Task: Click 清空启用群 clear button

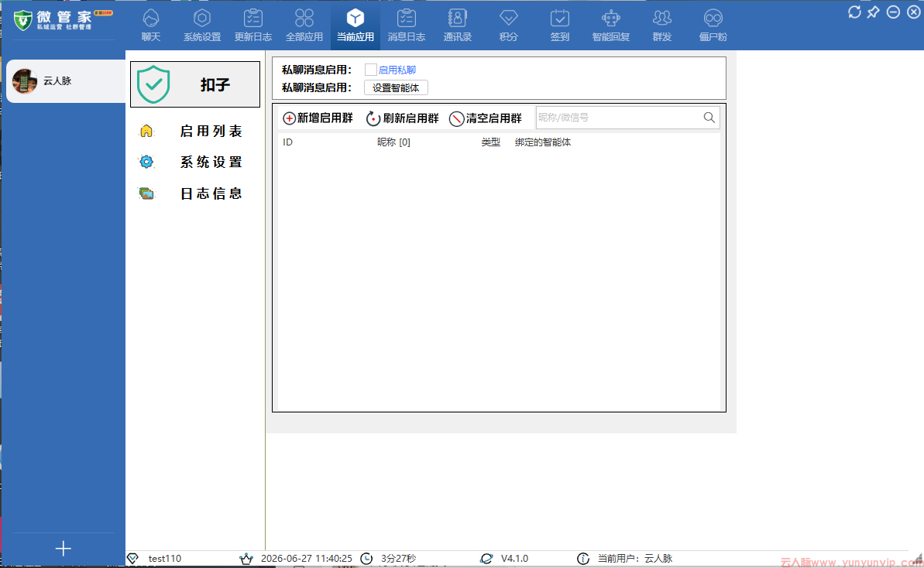Action: click(486, 118)
